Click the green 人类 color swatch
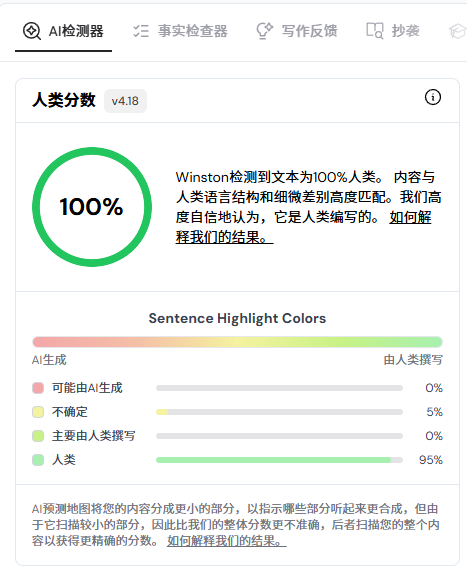The image size is (467, 571). [x=38, y=460]
